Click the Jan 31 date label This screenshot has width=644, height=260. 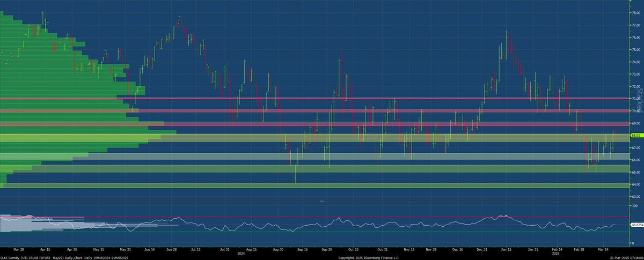click(x=533, y=249)
